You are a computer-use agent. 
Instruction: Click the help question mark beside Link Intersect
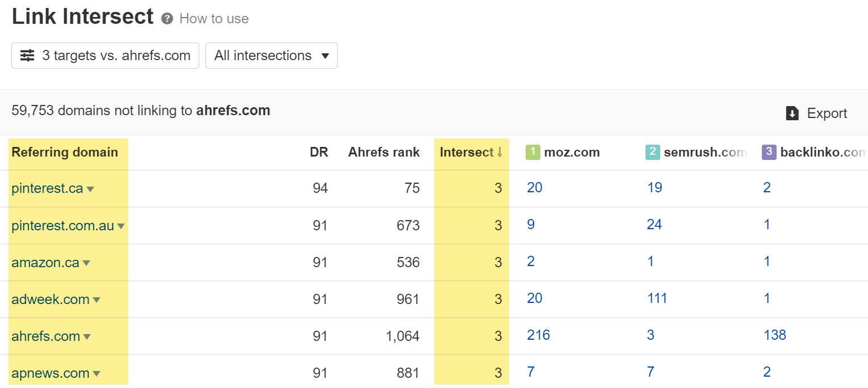[166, 18]
